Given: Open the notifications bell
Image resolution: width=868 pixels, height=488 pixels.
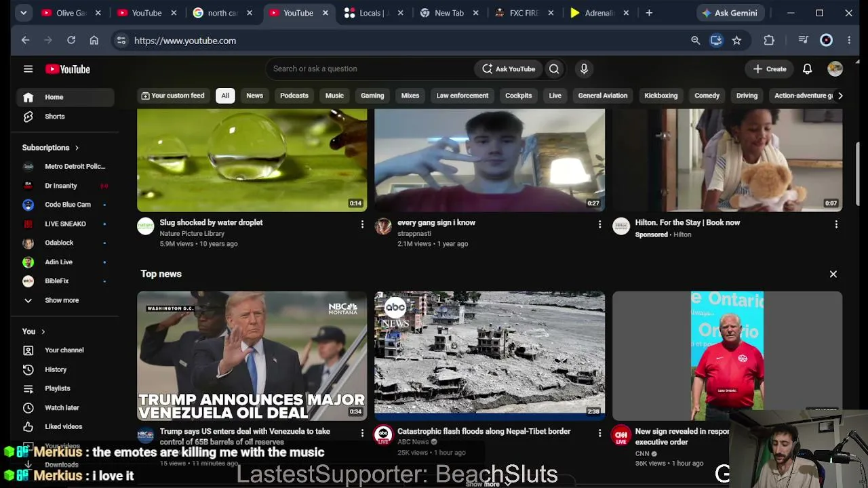Looking at the screenshot, I should pos(807,68).
